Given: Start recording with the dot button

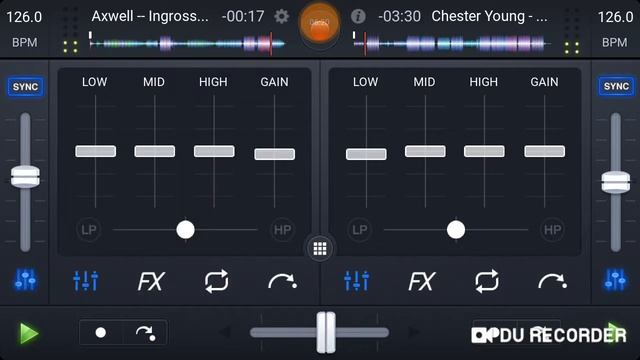Looking at the screenshot, I should point(101,333).
